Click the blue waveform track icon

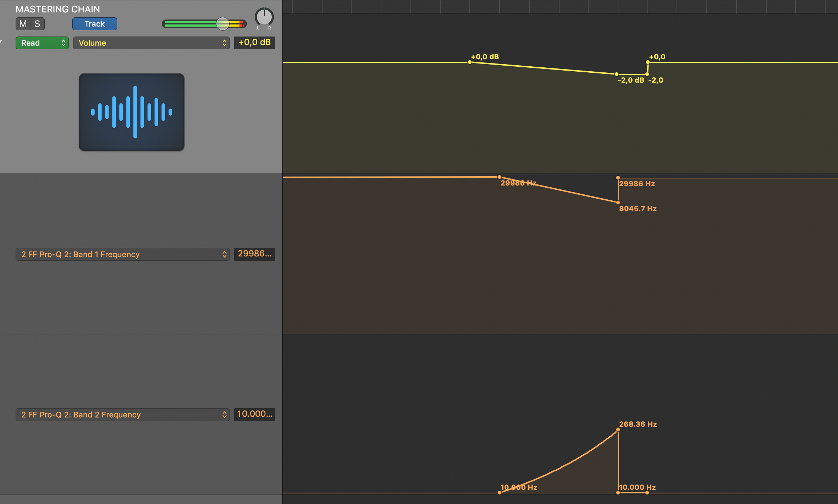(131, 112)
